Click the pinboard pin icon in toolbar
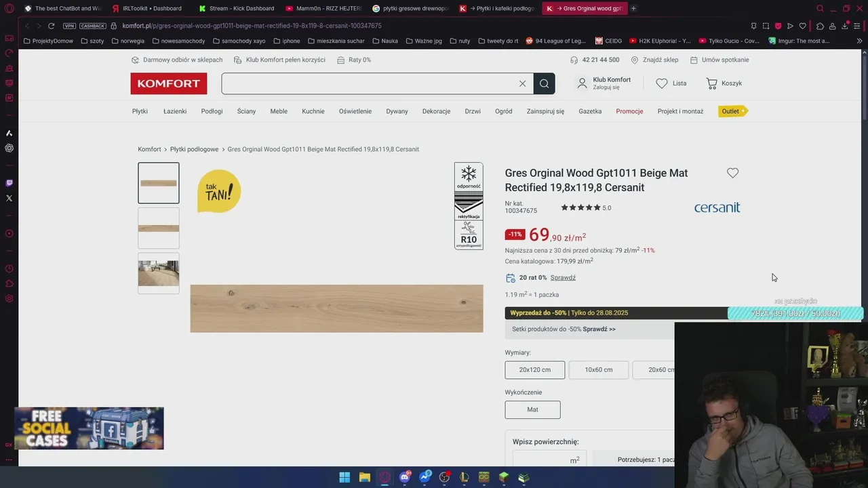This screenshot has width=868, height=488. [x=753, y=26]
